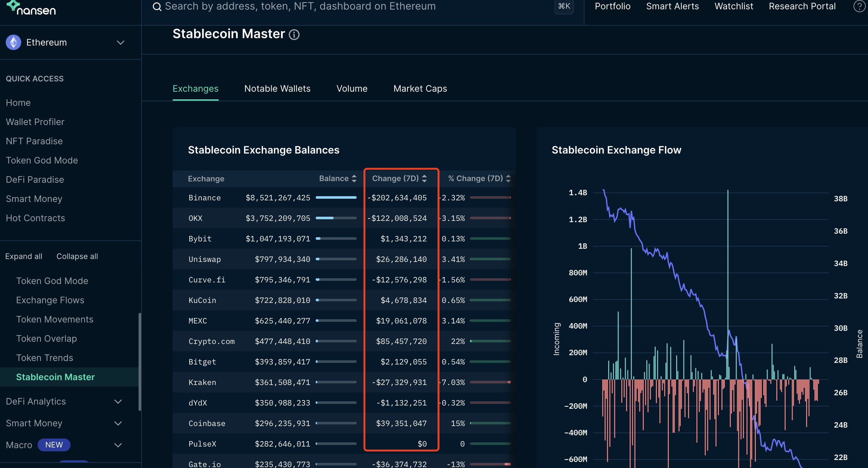Switch to the Notable Wallets tab
868x468 pixels.
pyautogui.click(x=277, y=88)
